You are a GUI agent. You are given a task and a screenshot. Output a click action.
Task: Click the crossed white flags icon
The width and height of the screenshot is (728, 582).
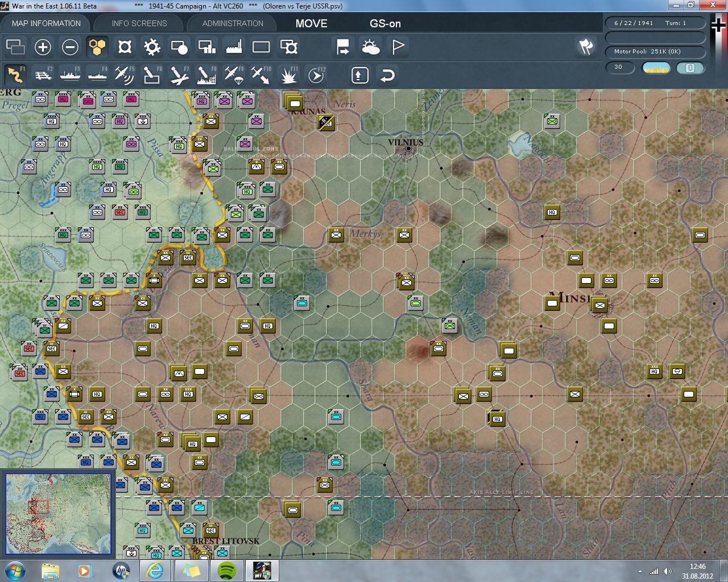pos(586,47)
